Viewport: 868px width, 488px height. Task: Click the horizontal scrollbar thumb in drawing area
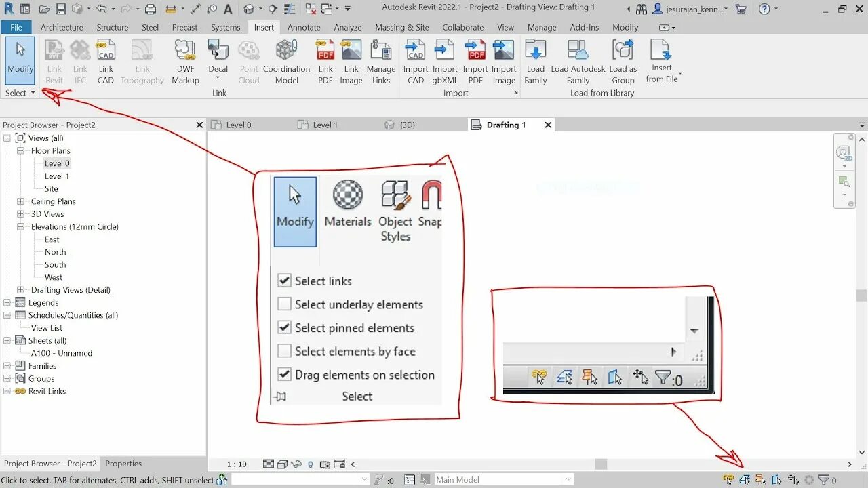pos(601,464)
